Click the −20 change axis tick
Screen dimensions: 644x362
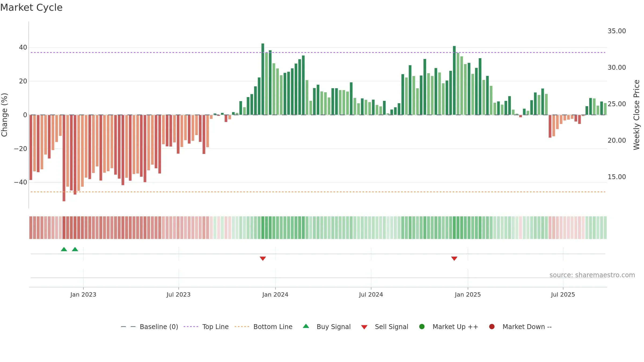(21, 149)
